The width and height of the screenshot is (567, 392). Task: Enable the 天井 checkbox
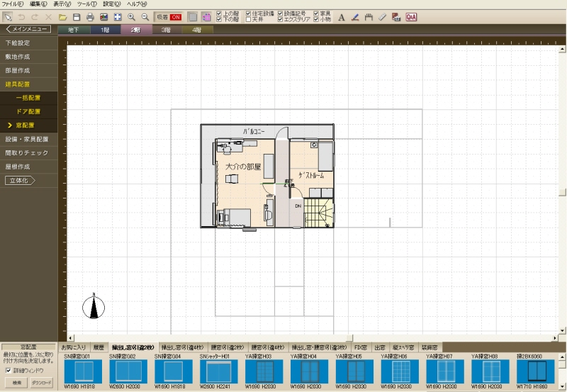tap(249, 20)
